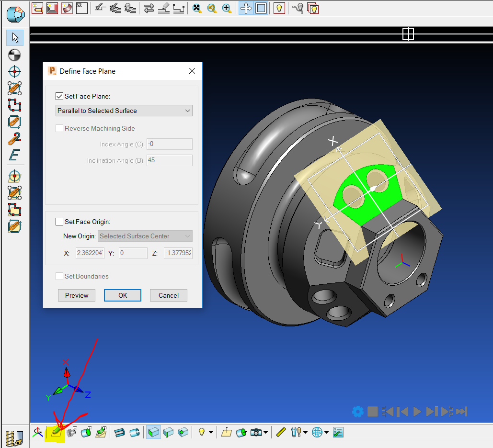Image resolution: width=493 pixels, height=448 pixels.
Task: Click the ruler measurement tool in bottom toolbar
Action: pyautogui.click(x=280, y=432)
